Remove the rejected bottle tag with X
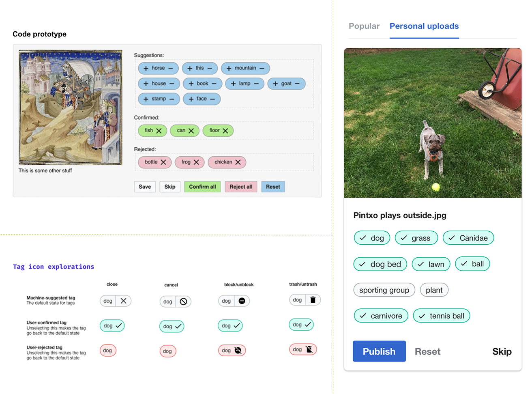Screen dimensions: 532x394 [163, 162]
